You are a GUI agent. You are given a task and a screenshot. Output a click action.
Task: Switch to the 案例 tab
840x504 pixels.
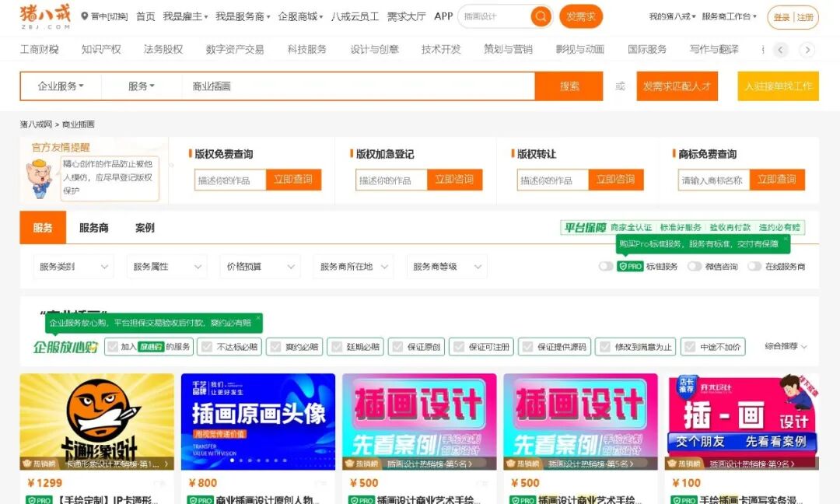coord(145,228)
